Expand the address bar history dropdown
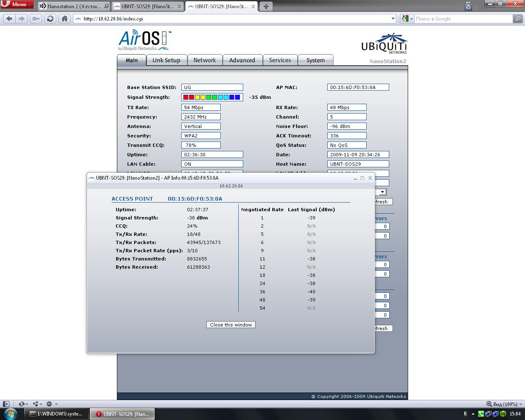The image size is (525, 420). (393, 18)
